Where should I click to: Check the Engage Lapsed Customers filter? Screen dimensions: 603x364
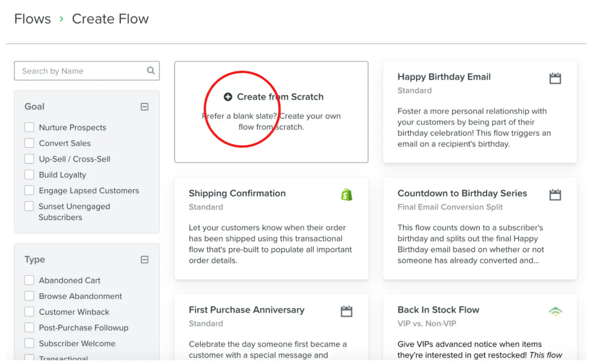29,191
